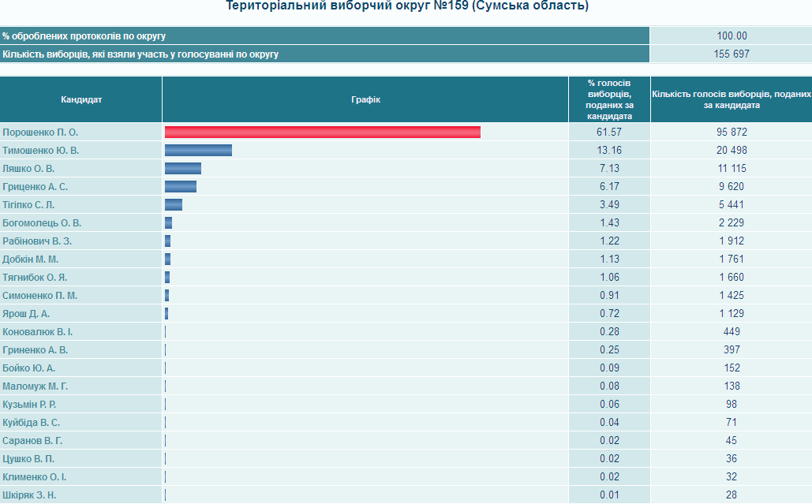
Task: Click the blue Тимошенко vote bar
Action: [198, 151]
